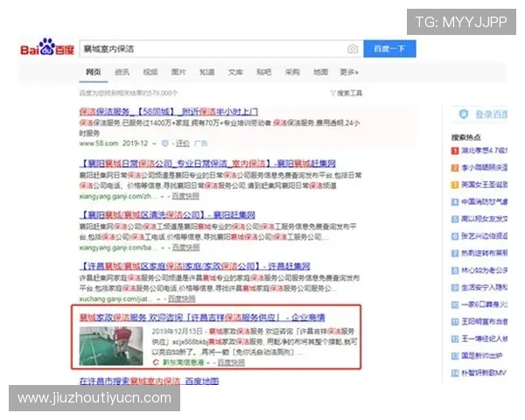Open 搜索工具 filter options
This screenshot has height=420, width=525.
pyautogui.click(x=346, y=93)
